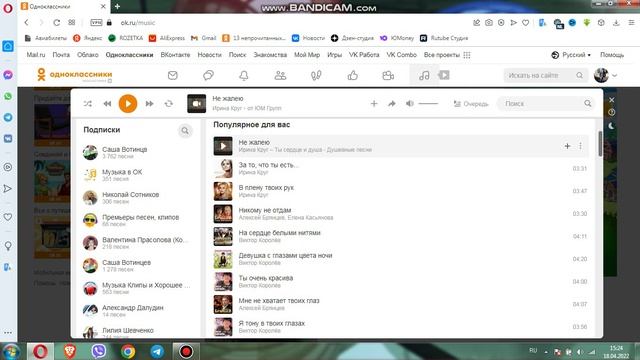
Task: Toggle shuffle in the music player
Action: click(x=88, y=104)
